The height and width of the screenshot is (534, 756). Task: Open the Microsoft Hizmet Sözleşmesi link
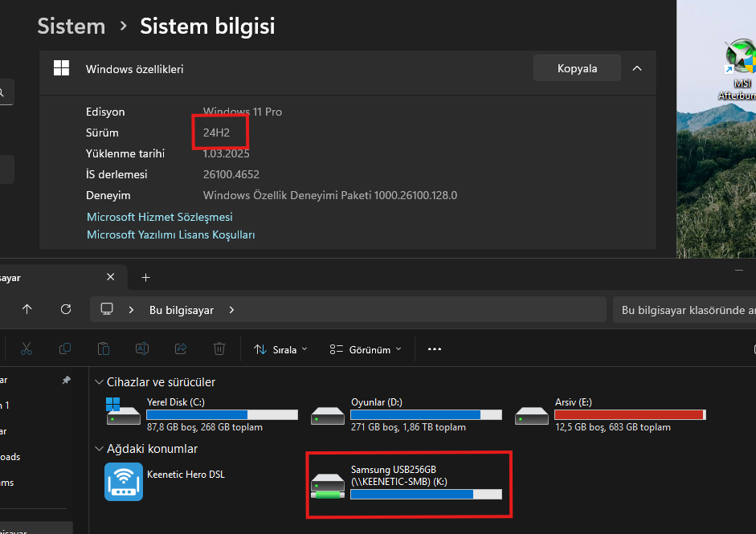point(160,217)
